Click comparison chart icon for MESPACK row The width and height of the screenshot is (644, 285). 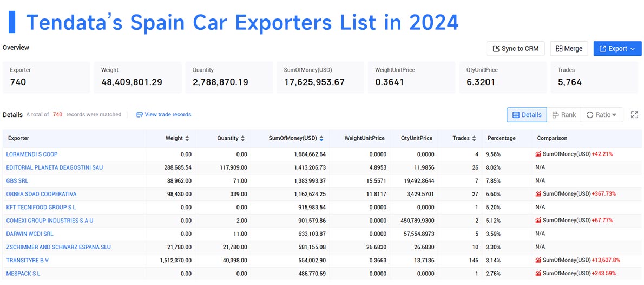pos(538,274)
